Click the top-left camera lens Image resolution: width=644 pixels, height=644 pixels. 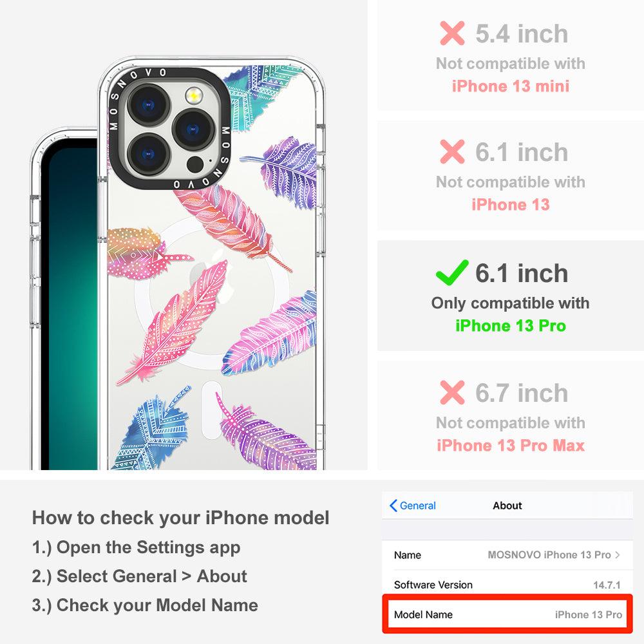[149, 105]
